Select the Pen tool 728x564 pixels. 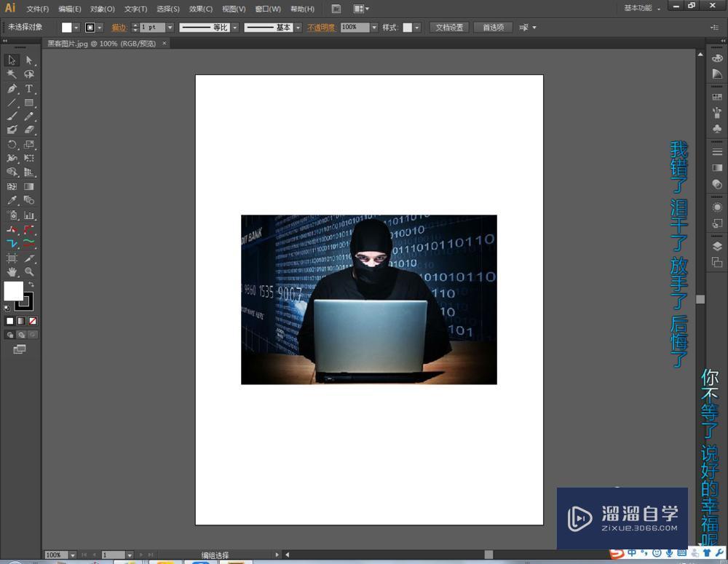(x=12, y=89)
